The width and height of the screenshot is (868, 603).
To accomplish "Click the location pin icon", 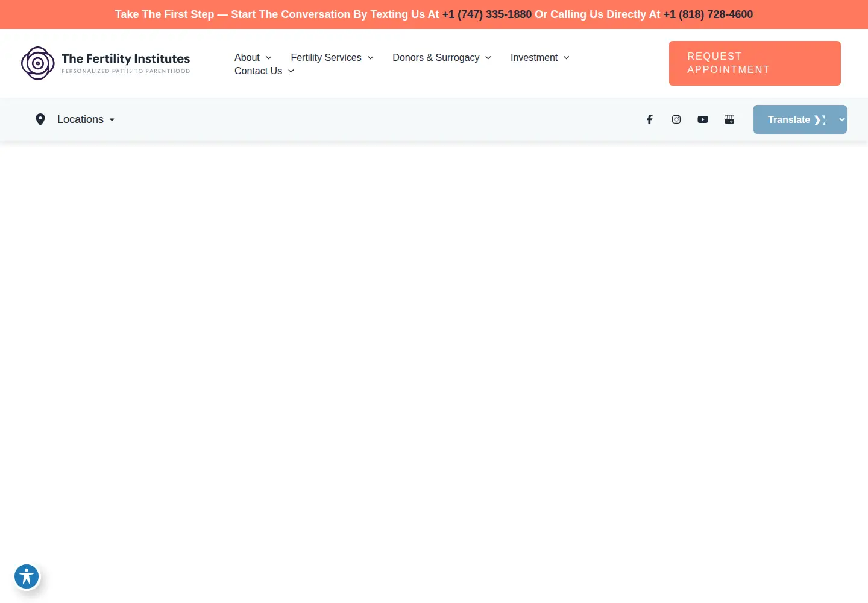I will pos(40,119).
